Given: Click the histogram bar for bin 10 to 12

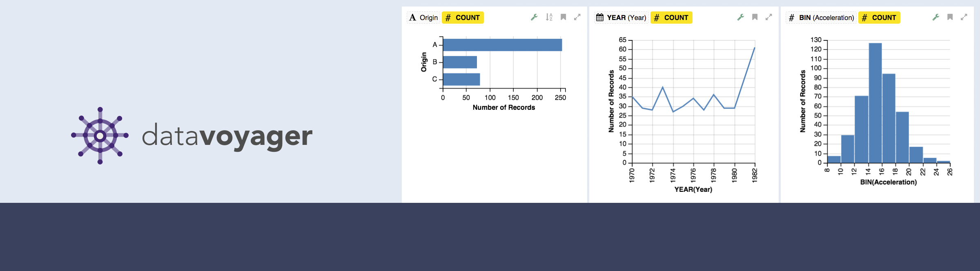Looking at the screenshot, I should 848,149.
